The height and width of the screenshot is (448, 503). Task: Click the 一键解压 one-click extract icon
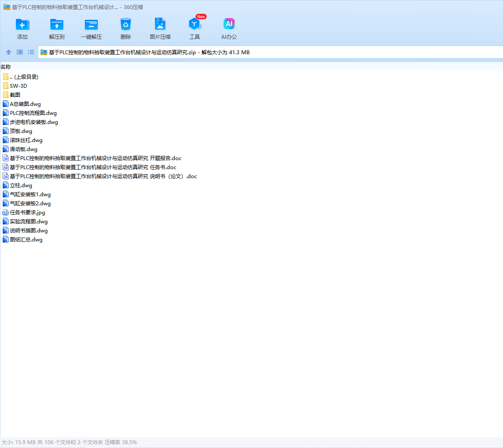tap(91, 25)
